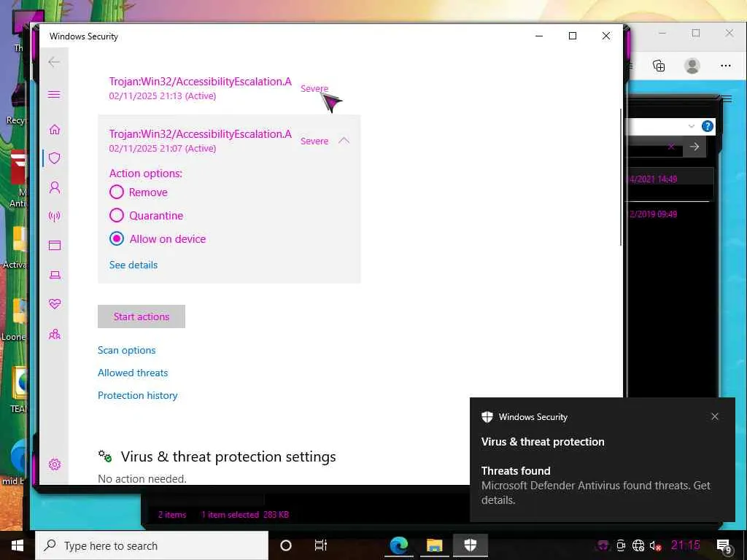This screenshot has height=560, width=747.
Task: Open Device performance & health heart icon
Action: (54, 304)
